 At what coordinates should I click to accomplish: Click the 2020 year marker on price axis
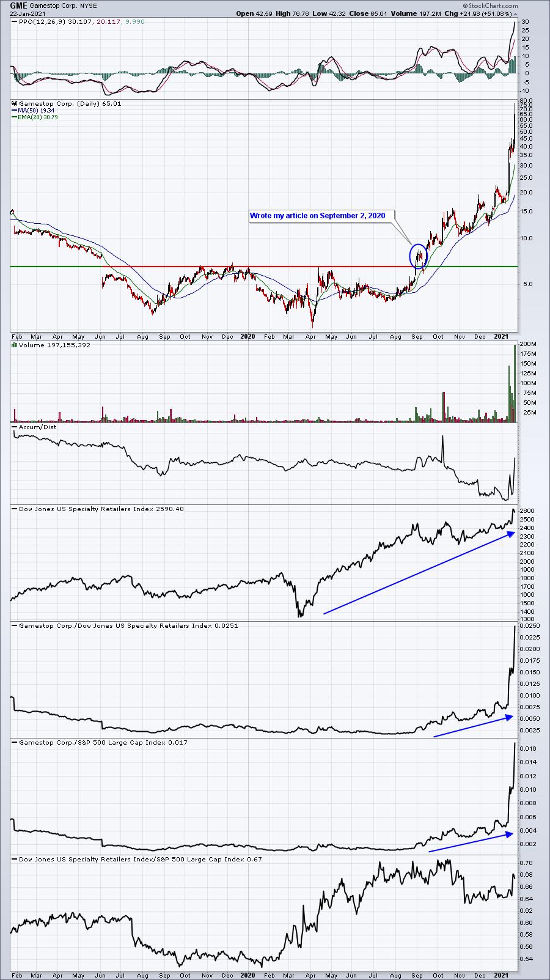(x=247, y=336)
